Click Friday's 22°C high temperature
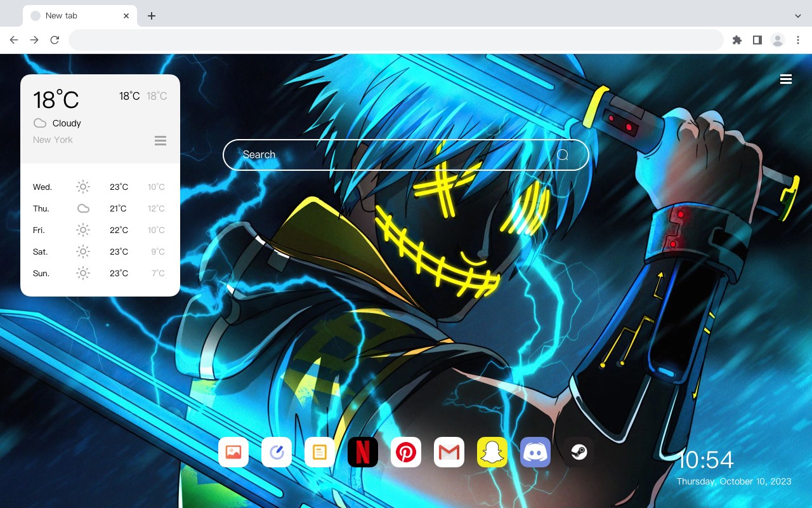812x508 pixels. 119,230
